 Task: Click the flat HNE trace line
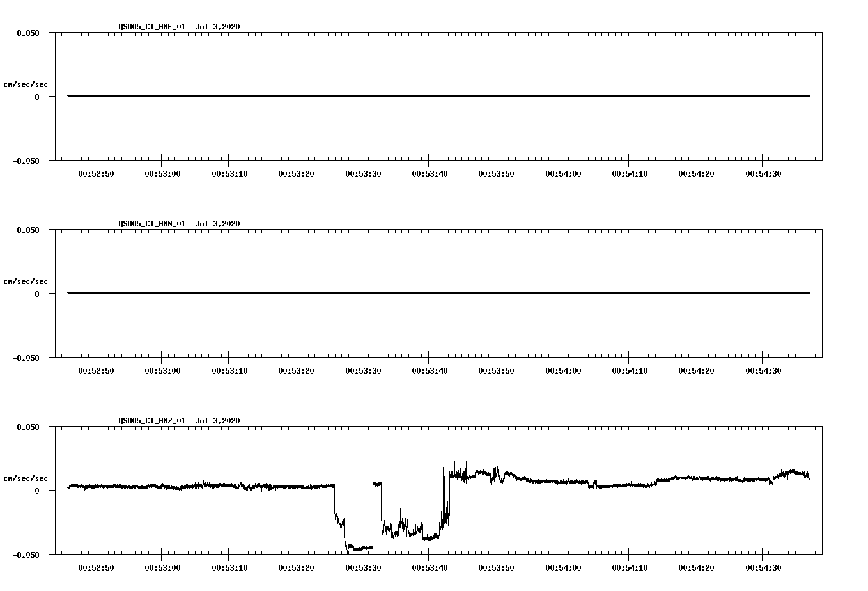(438, 96)
